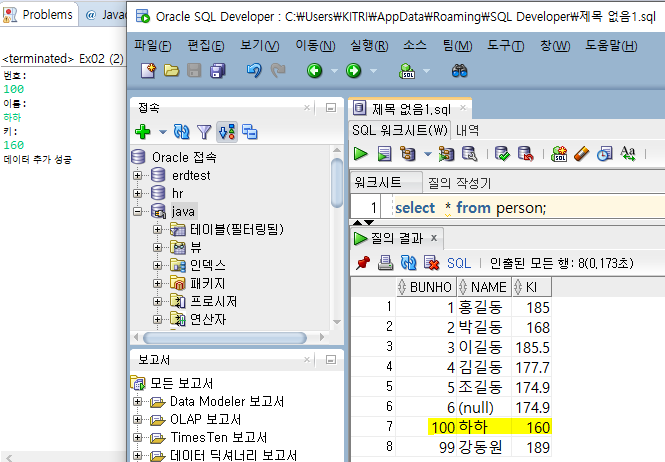Click the To Upper/Lower case Aa icon

(x=628, y=154)
